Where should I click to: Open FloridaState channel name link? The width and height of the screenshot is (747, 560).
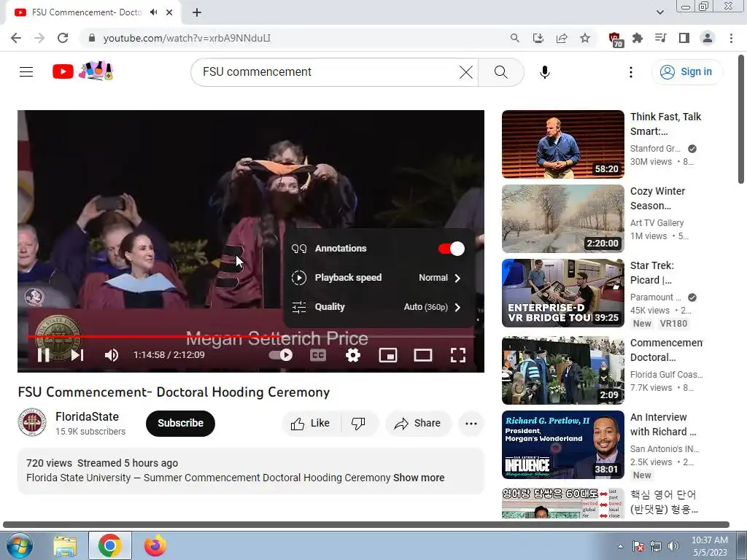click(88, 416)
